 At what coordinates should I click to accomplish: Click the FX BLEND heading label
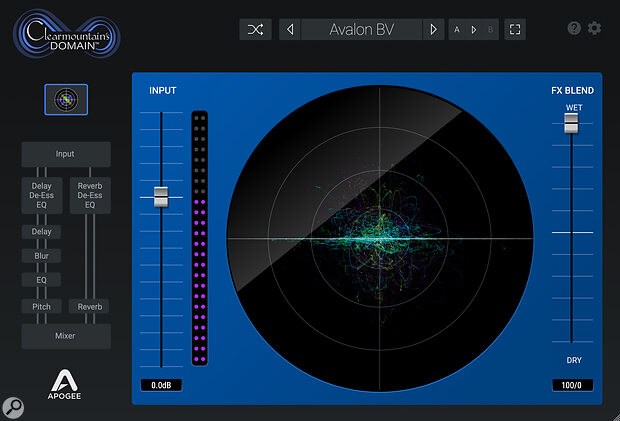pos(572,91)
